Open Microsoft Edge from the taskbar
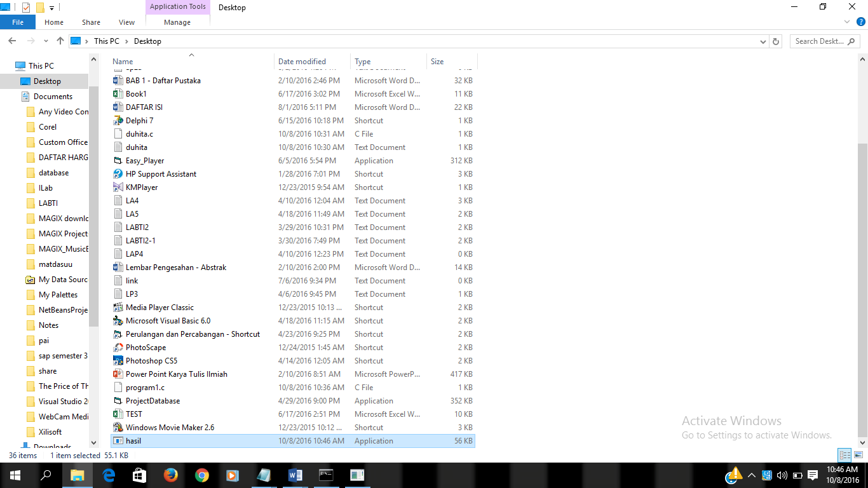The height and width of the screenshot is (488, 868). pyautogui.click(x=109, y=475)
